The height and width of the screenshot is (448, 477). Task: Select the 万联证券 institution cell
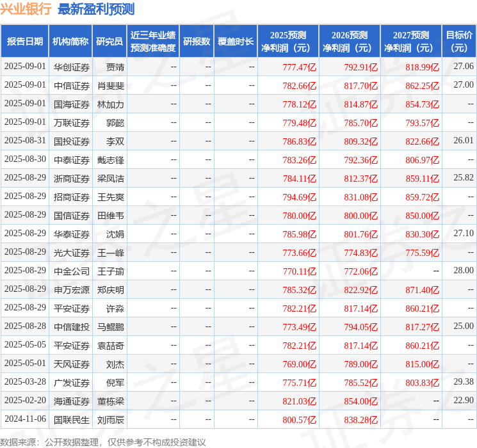click(x=72, y=123)
